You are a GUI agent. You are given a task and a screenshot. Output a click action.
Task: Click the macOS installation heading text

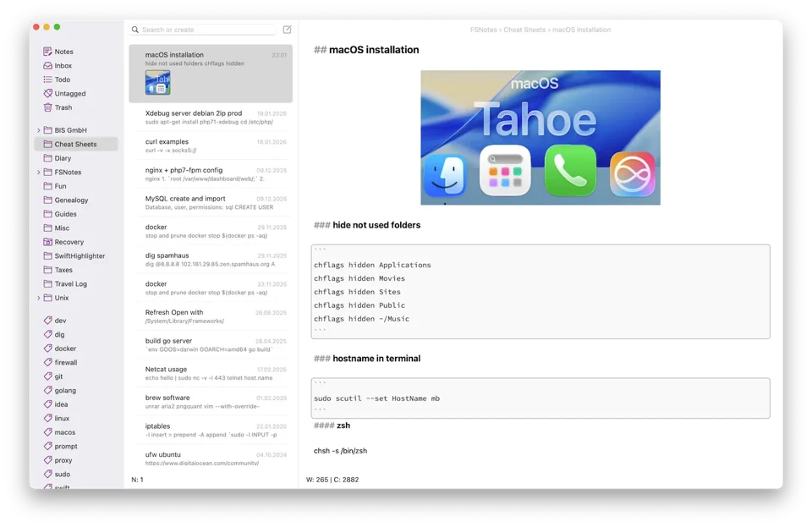(x=374, y=50)
